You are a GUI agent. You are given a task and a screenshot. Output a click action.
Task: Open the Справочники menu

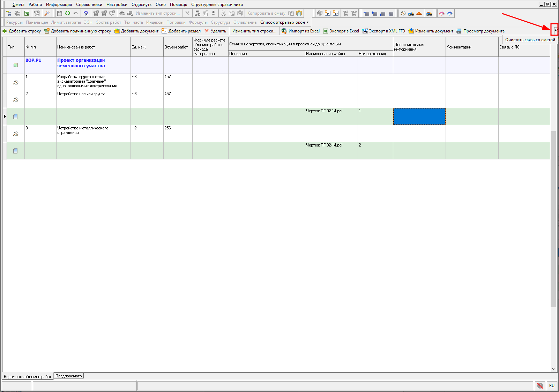pyautogui.click(x=89, y=5)
